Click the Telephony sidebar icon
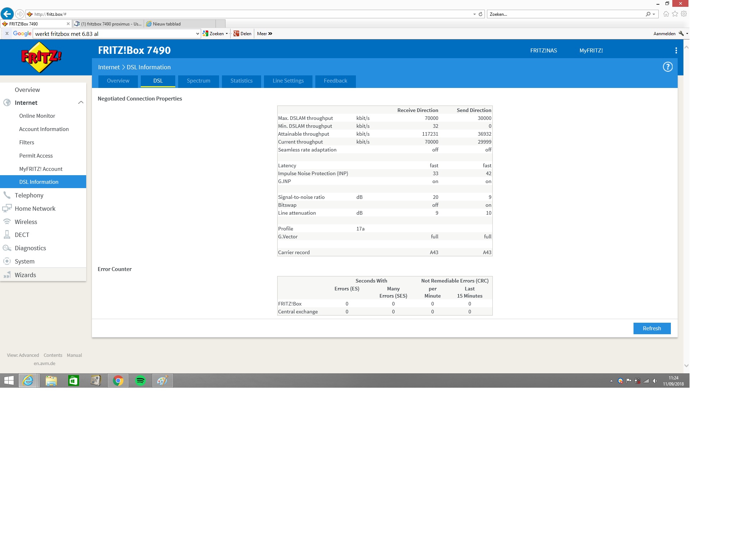 tap(7, 195)
